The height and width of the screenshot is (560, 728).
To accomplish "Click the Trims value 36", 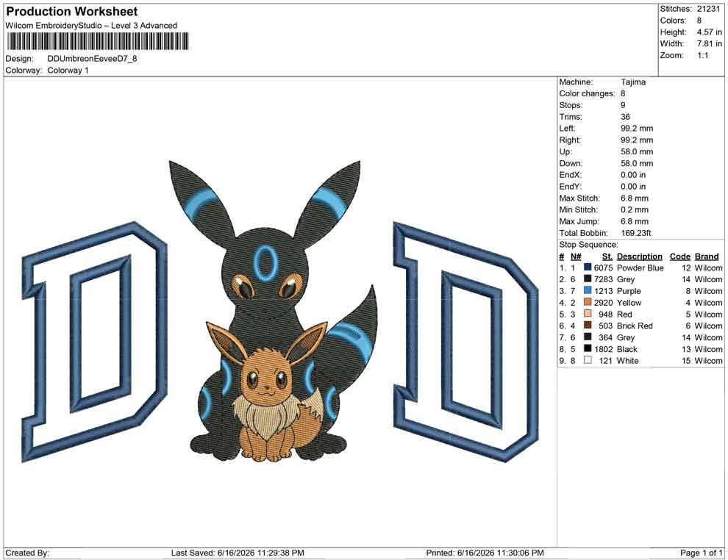I will pyautogui.click(x=625, y=117).
